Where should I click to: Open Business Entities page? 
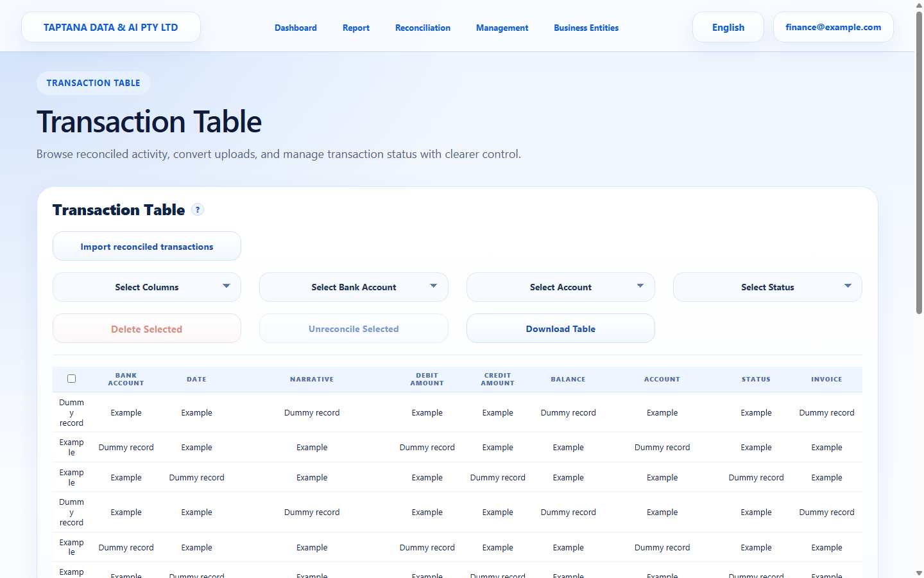coord(586,28)
